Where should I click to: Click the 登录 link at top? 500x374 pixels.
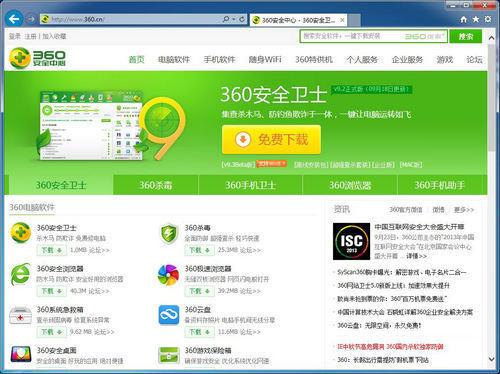tap(15, 36)
